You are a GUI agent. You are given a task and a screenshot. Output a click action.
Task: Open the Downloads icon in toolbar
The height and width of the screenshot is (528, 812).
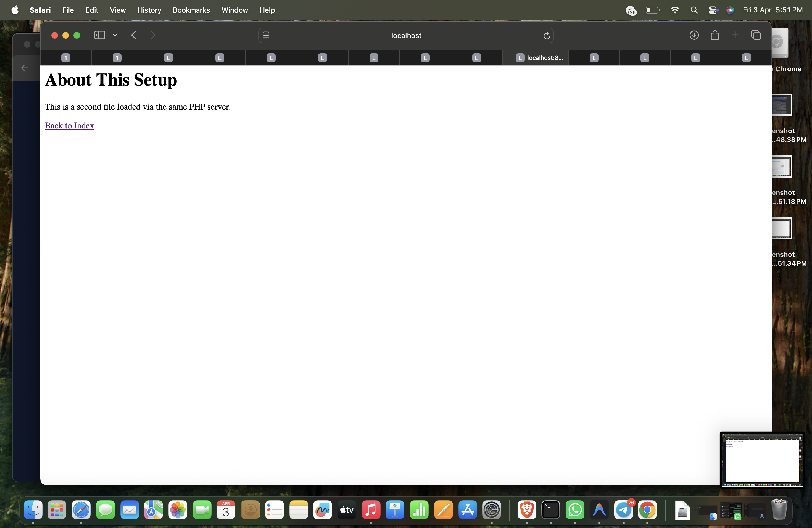[694, 35]
